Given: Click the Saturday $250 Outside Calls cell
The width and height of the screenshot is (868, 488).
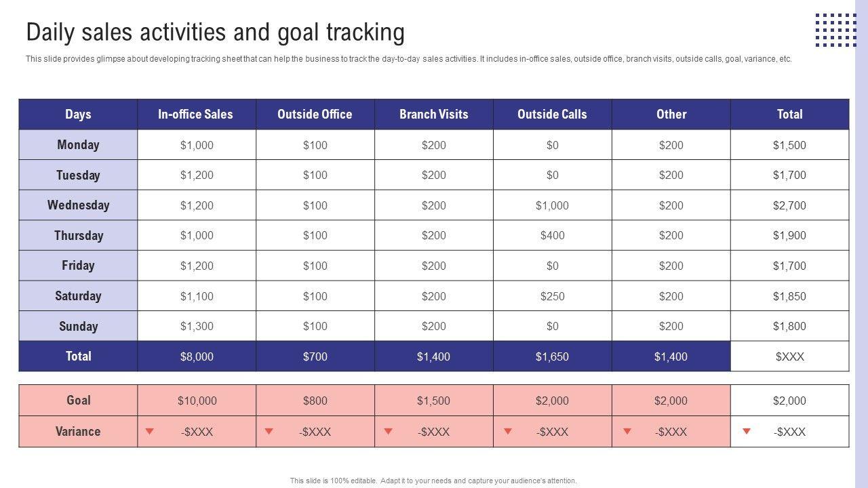Looking at the screenshot, I should (x=552, y=296).
